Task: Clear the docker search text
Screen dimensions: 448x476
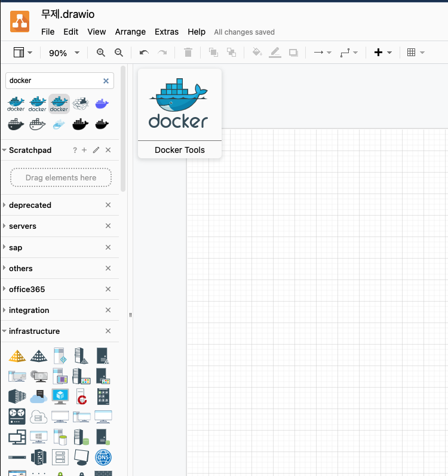Action: click(x=106, y=81)
